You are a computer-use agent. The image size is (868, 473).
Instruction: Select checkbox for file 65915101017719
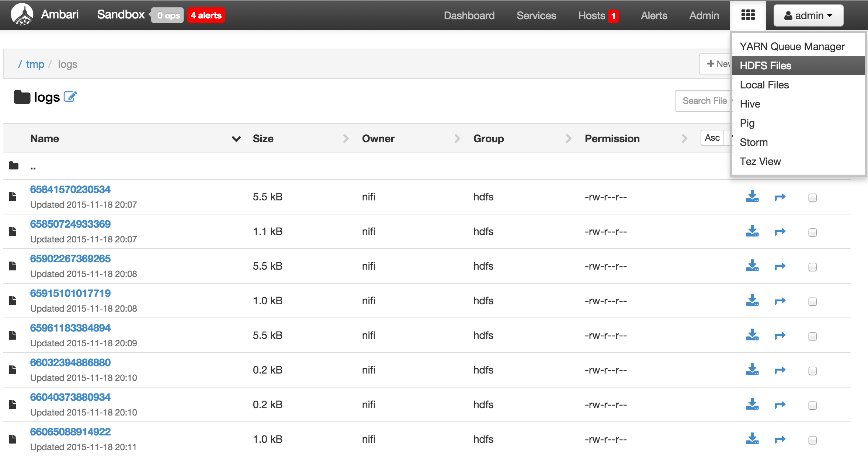(x=812, y=302)
